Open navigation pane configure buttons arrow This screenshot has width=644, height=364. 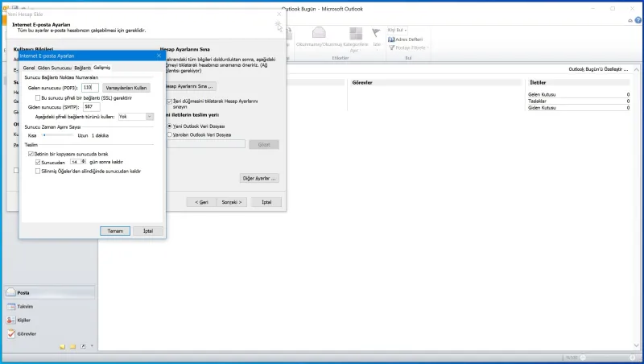coord(92,346)
